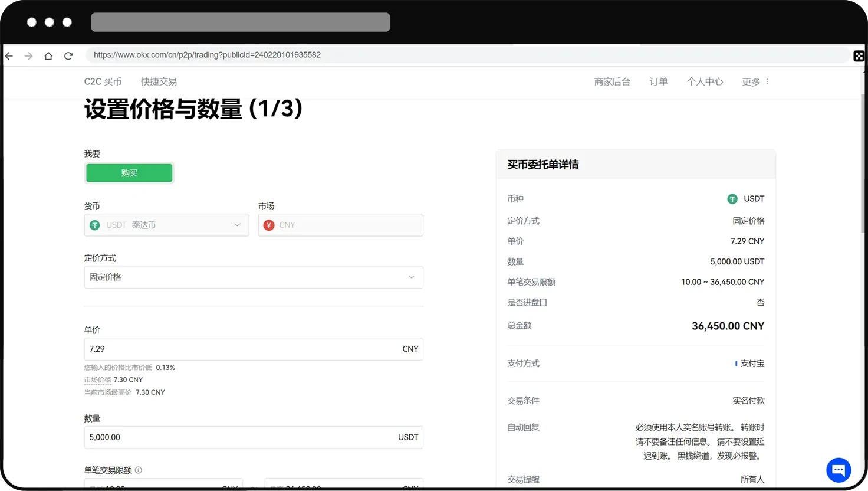868x491 pixels.
Task: Open the chat support bubble
Action: tap(839, 470)
